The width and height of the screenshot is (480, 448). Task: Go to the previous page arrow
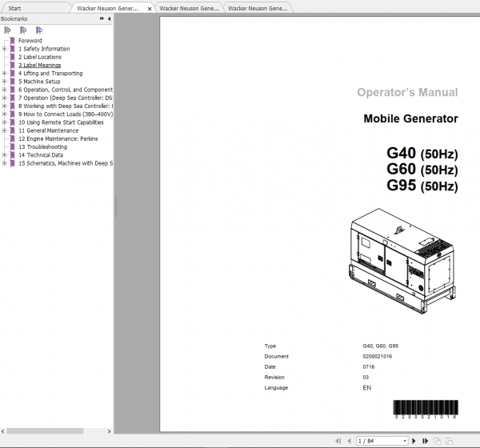click(x=350, y=441)
